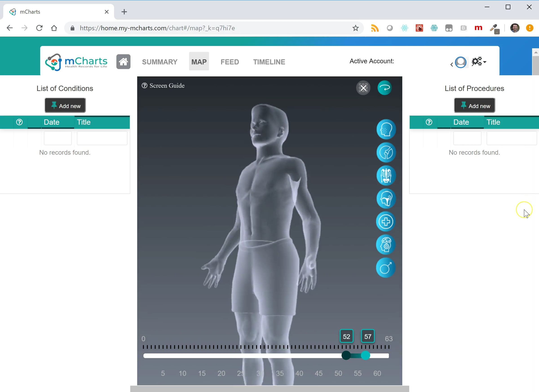This screenshot has width=539, height=392.
Task: Click the dark age slider handle at 52
Action: click(x=346, y=355)
